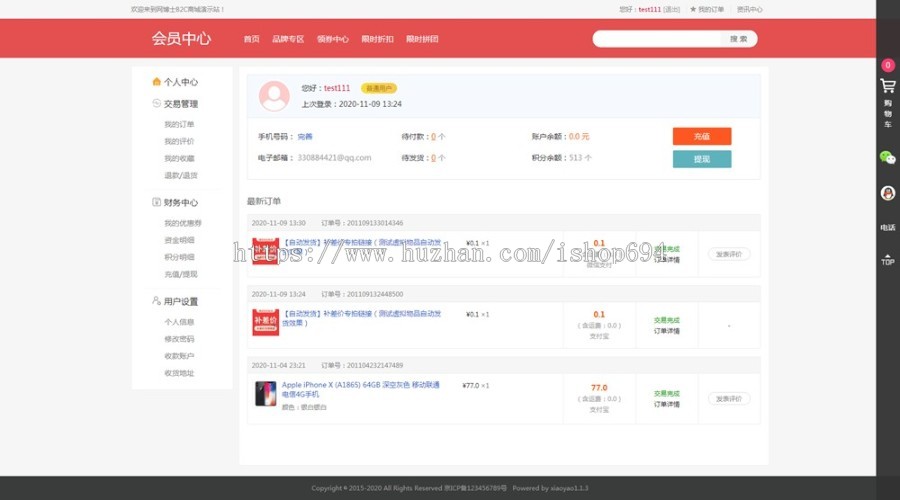Click the cart count badge showing 0
The height and width of the screenshot is (500, 900).
(888, 65)
